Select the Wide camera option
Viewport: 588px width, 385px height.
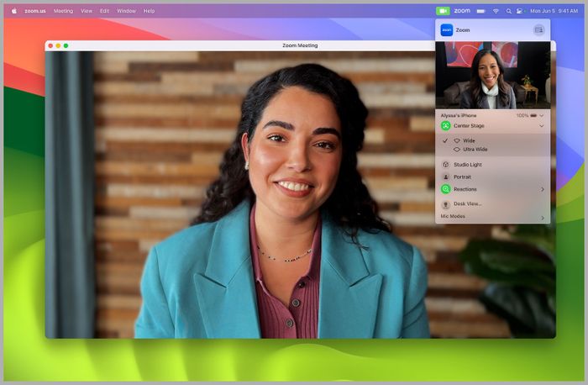click(469, 140)
